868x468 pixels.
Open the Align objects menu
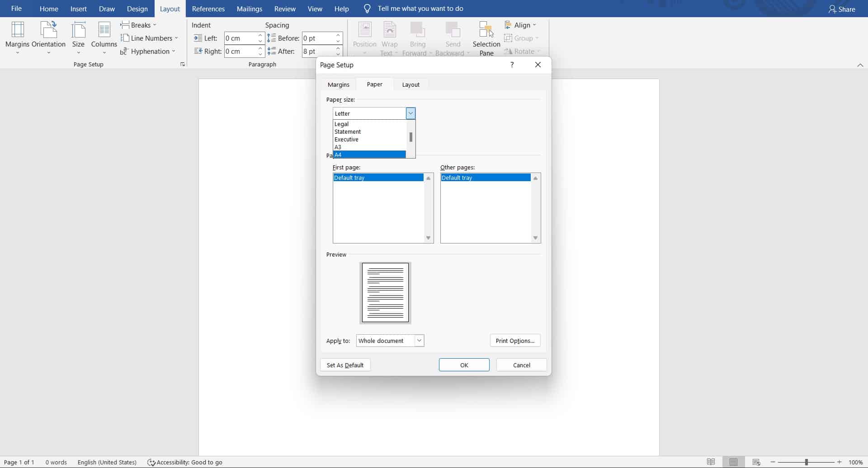point(520,25)
